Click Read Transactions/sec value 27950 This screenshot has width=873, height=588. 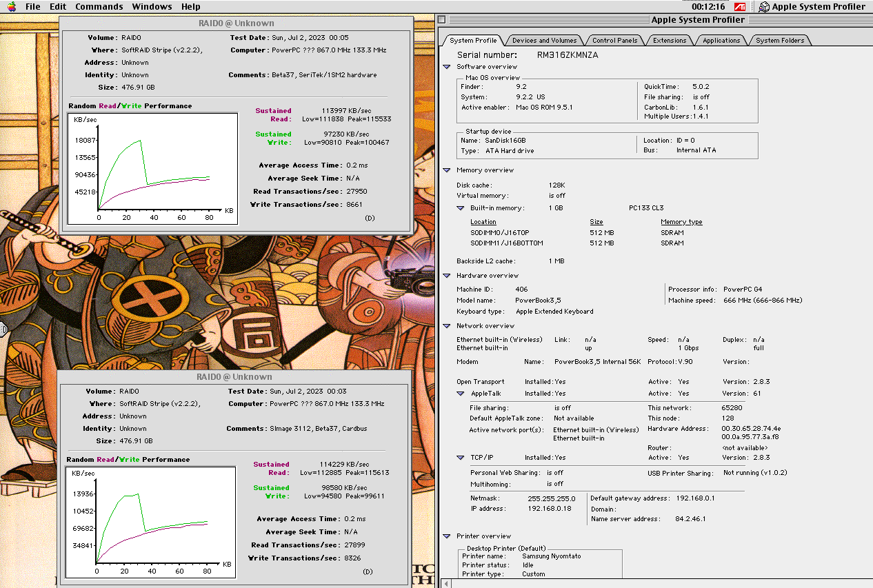(357, 192)
